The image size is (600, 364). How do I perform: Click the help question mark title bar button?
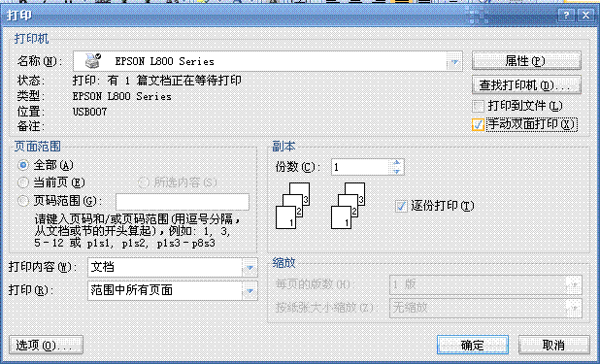pos(566,16)
